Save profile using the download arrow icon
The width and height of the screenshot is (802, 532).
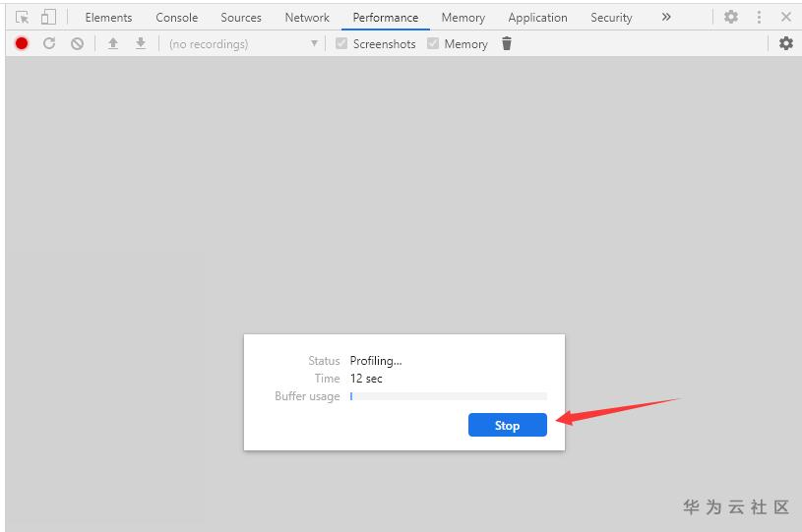(140, 43)
